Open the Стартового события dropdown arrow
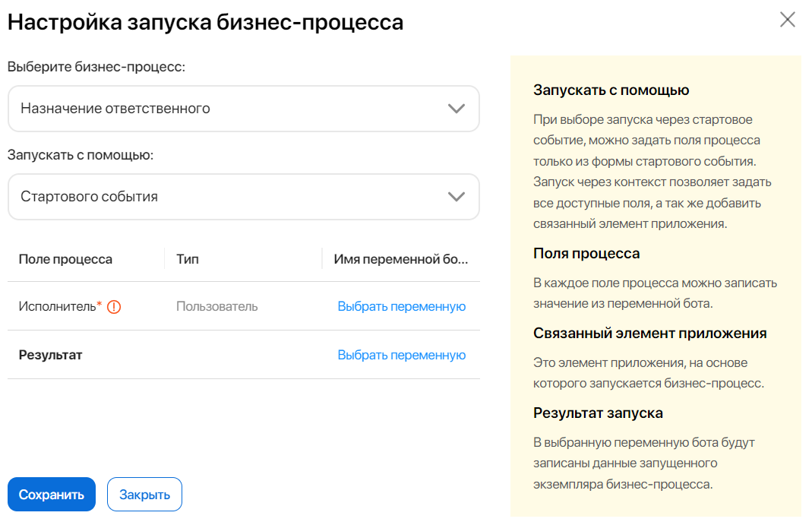The height and width of the screenshot is (522, 812). [x=456, y=197]
